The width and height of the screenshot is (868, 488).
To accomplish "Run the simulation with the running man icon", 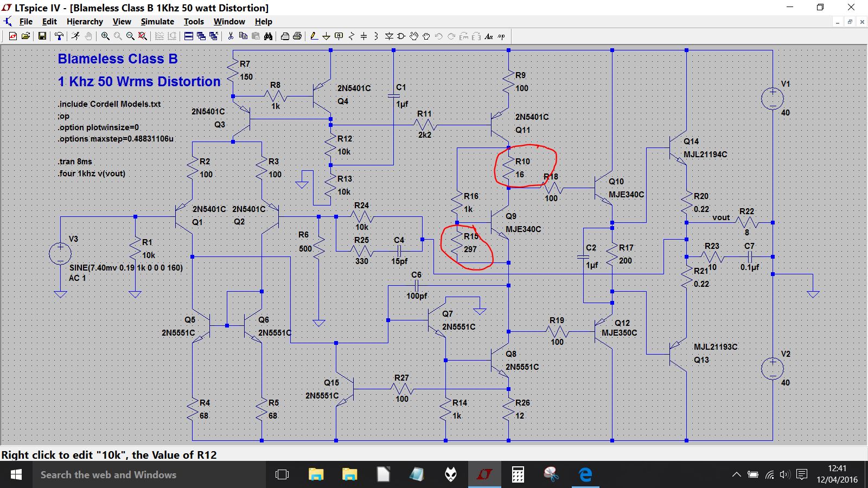I will click(75, 36).
